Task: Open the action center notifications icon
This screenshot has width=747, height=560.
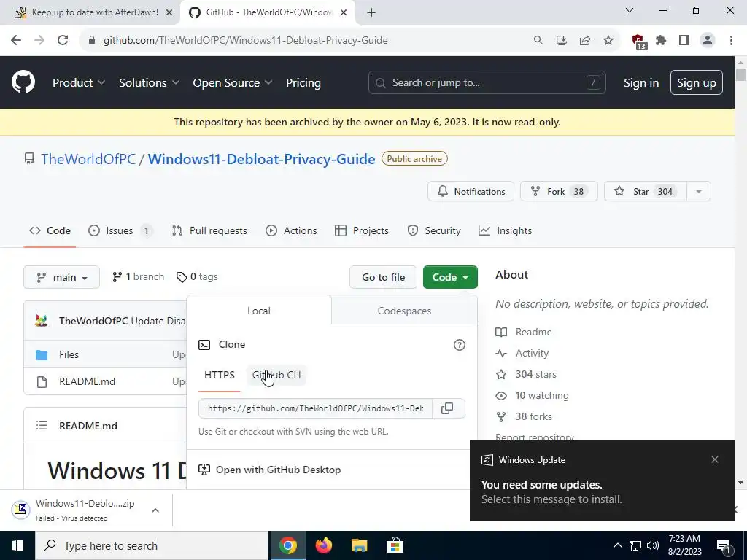Action: click(x=724, y=546)
